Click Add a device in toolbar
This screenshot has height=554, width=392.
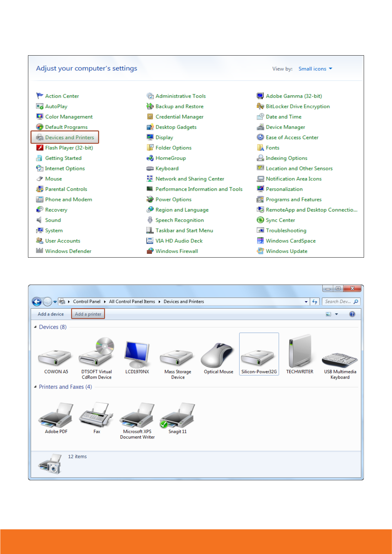click(x=51, y=314)
